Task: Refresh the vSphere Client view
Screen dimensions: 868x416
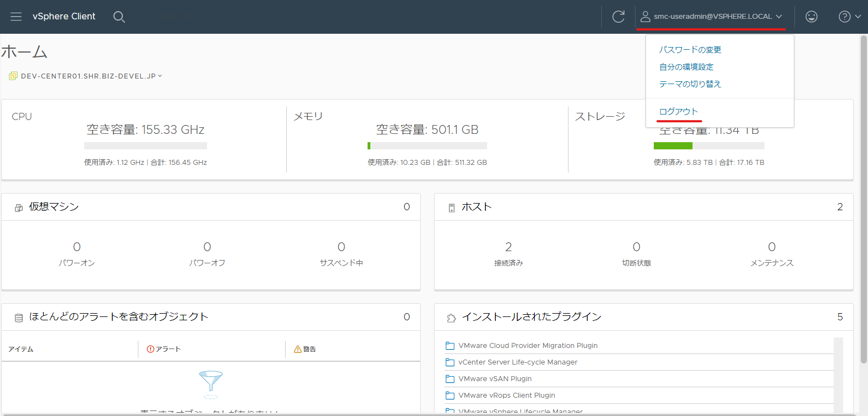Action: [618, 17]
